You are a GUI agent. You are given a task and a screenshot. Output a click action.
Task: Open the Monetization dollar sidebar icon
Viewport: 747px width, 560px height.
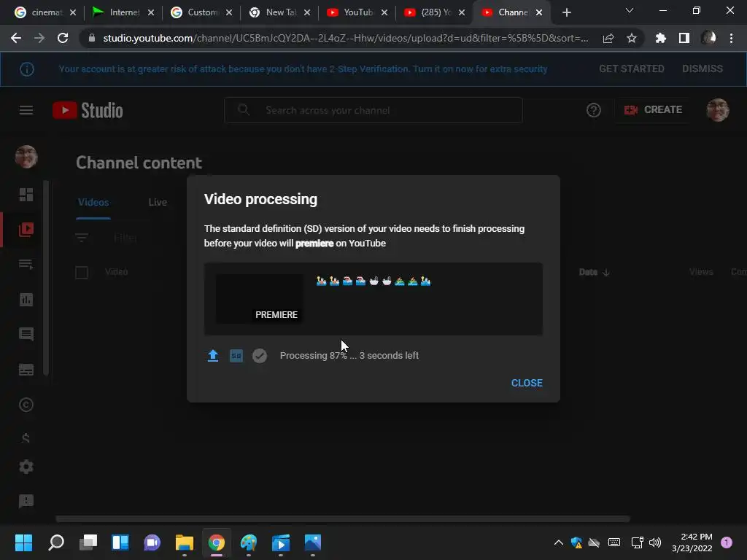point(26,437)
